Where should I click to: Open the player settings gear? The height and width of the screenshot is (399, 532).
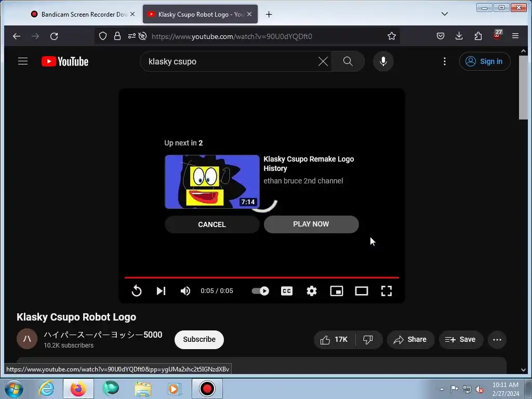312,291
